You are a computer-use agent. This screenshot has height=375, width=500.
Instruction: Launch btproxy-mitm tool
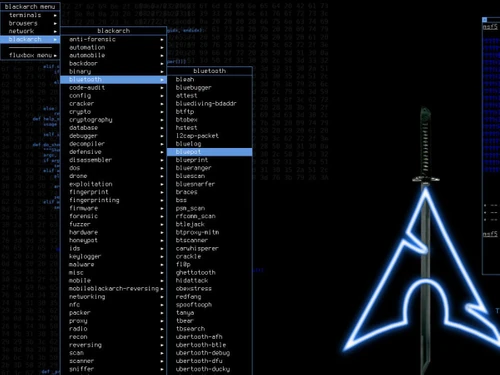[x=209, y=232]
